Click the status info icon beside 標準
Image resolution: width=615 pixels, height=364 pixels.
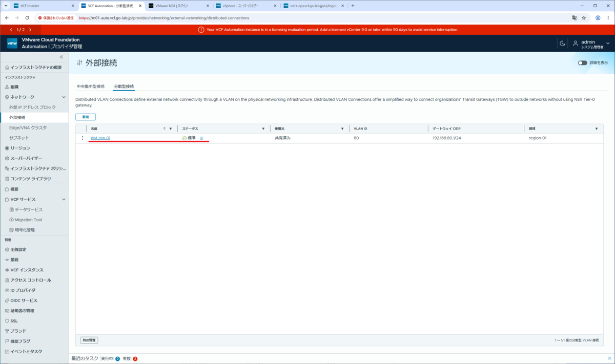point(201,138)
